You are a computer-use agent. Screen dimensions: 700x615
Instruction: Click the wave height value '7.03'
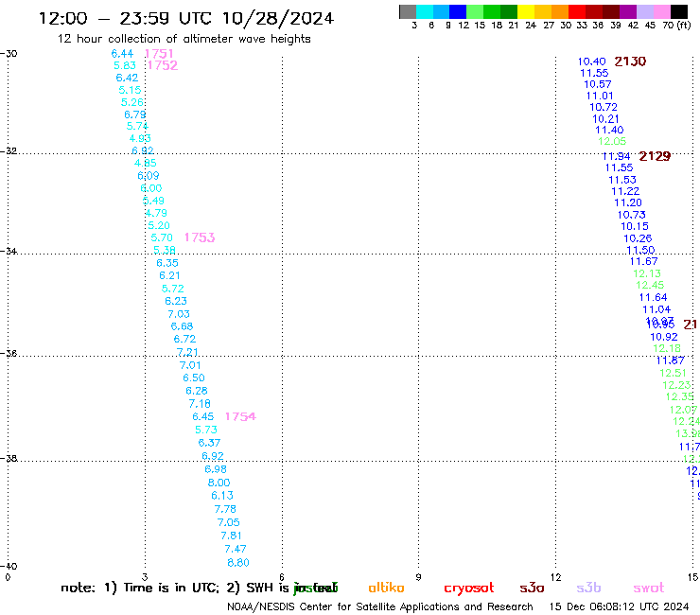coord(179,314)
